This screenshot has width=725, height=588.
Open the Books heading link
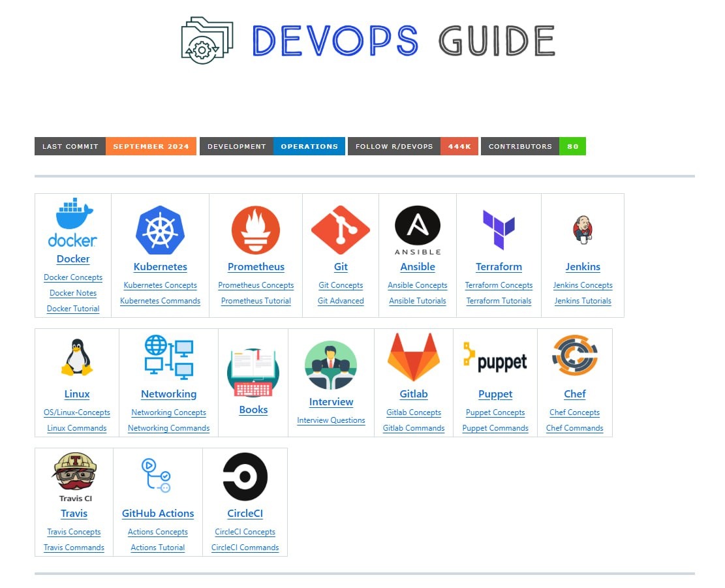coord(253,410)
